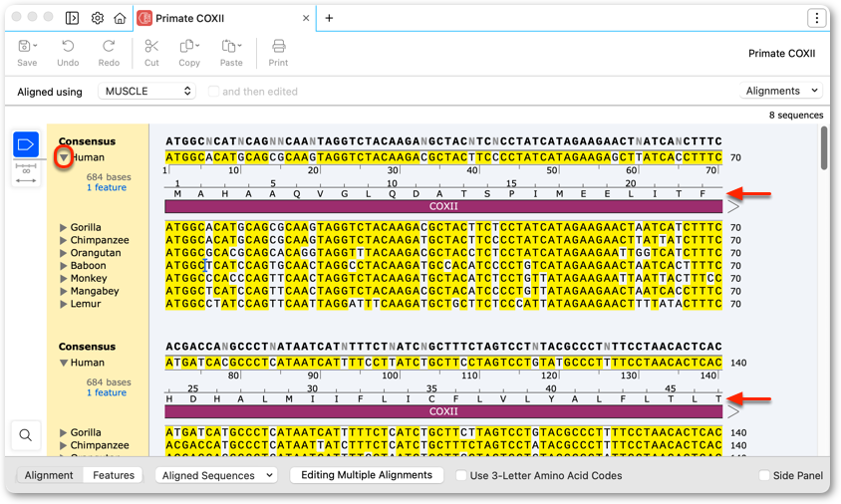Enable Use 3-Letter Amino Acid Codes
Viewport: 841px width, 504px height.
coord(460,475)
